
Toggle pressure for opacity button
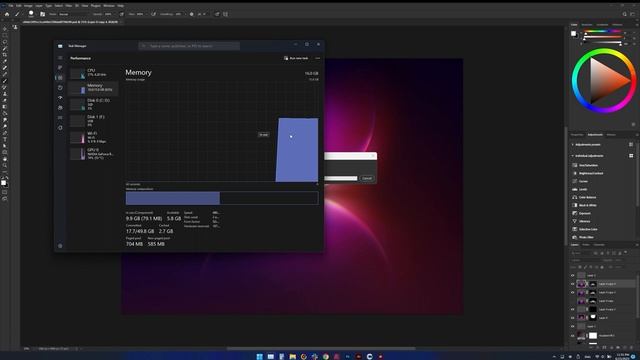[122, 14]
